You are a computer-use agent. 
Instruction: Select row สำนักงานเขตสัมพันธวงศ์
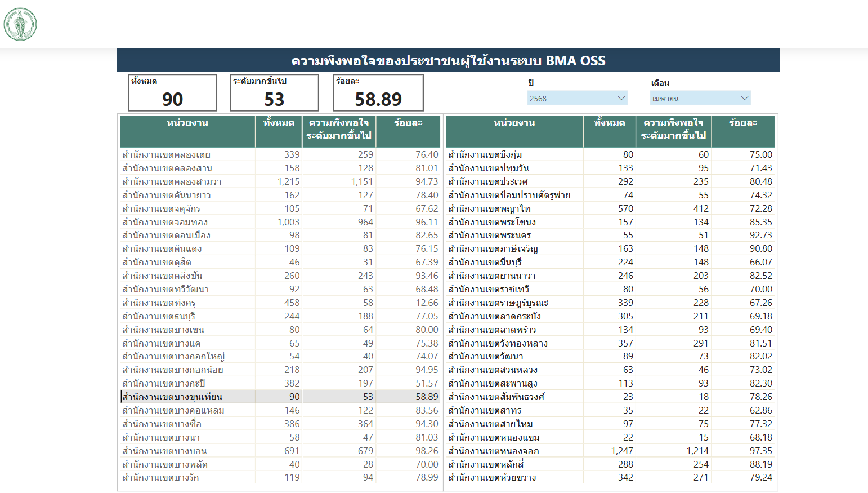(x=610, y=397)
